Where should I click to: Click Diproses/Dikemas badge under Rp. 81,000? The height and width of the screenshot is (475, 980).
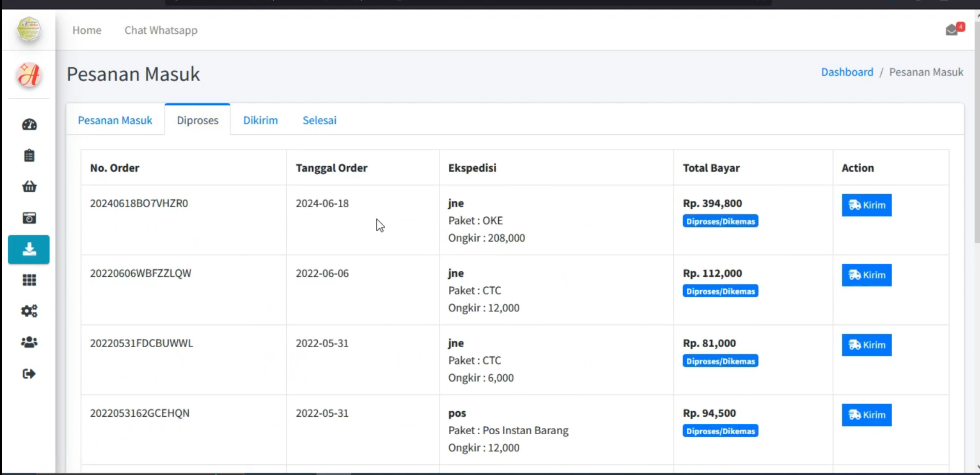pyautogui.click(x=720, y=361)
